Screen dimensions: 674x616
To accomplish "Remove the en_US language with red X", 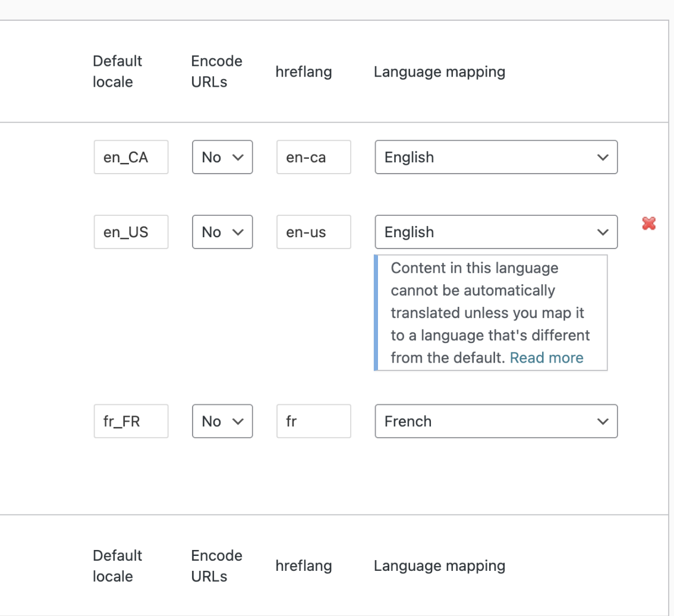I will [x=648, y=224].
